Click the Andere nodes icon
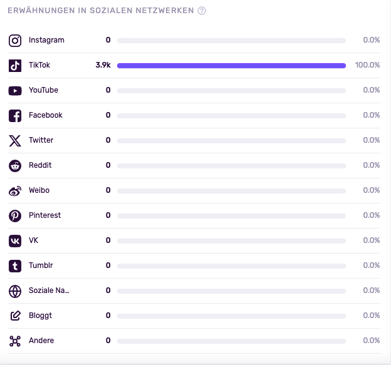Screen dimensions: 391x365 point(15,341)
